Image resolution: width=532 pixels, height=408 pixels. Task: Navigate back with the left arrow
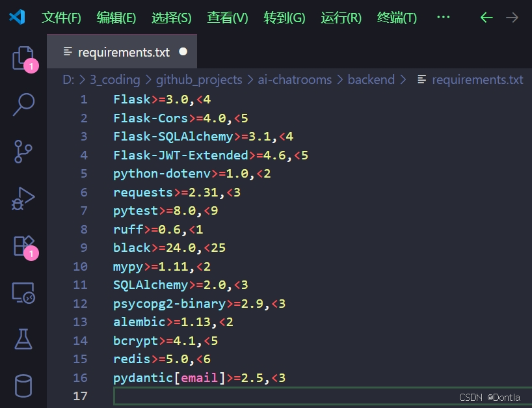486,18
